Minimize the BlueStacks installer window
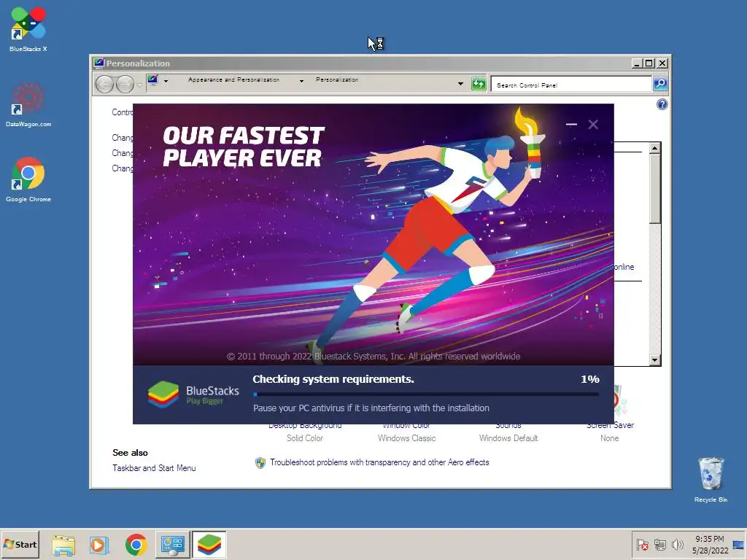Image resolution: width=747 pixels, height=560 pixels. [571, 124]
